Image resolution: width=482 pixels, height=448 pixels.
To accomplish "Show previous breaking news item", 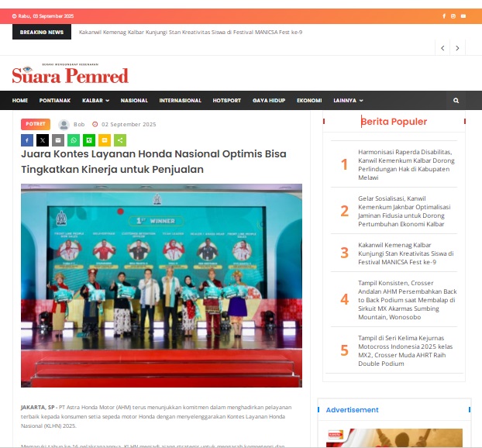I will tap(442, 48).
